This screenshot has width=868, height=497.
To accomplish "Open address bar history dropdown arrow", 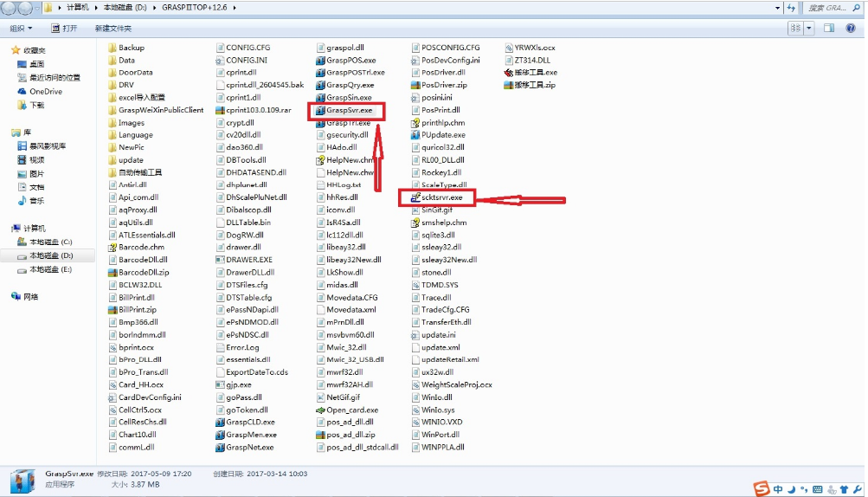I will [778, 8].
